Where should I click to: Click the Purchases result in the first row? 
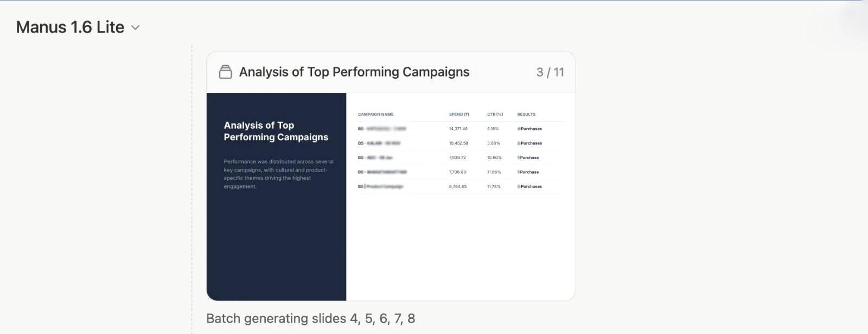[531, 129]
